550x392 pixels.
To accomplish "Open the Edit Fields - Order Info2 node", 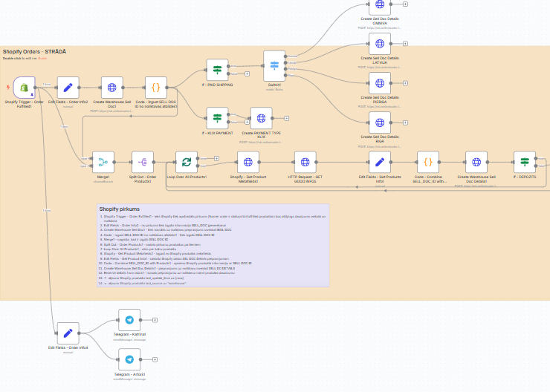I will click(68, 88).
